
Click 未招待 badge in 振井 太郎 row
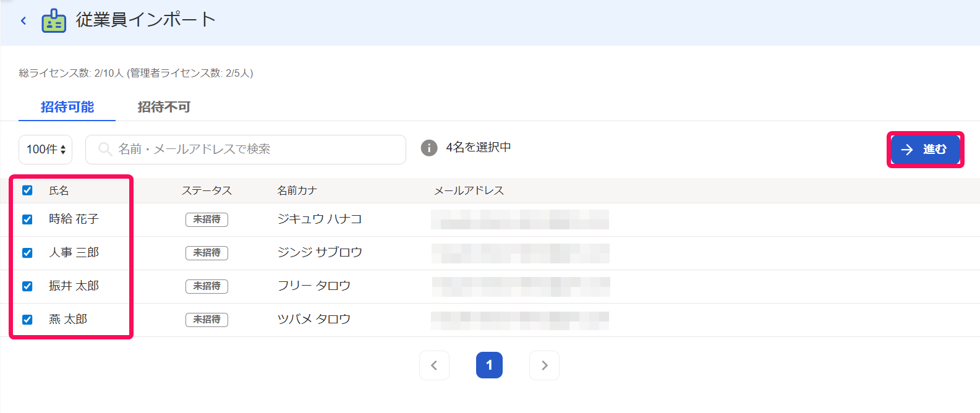pyautogui.click(x=207, y=286)
